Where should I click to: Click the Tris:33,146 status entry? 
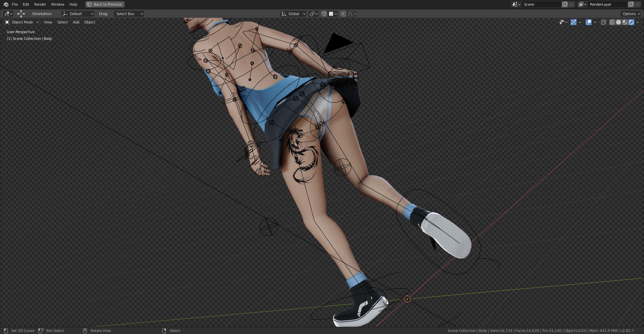(x=551, y=331)
